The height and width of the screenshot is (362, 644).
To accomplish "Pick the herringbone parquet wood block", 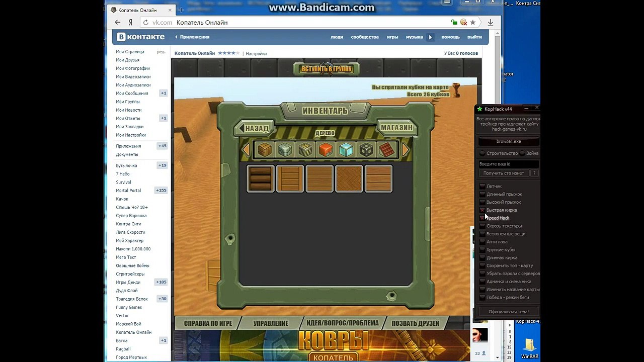I will 349,178.
